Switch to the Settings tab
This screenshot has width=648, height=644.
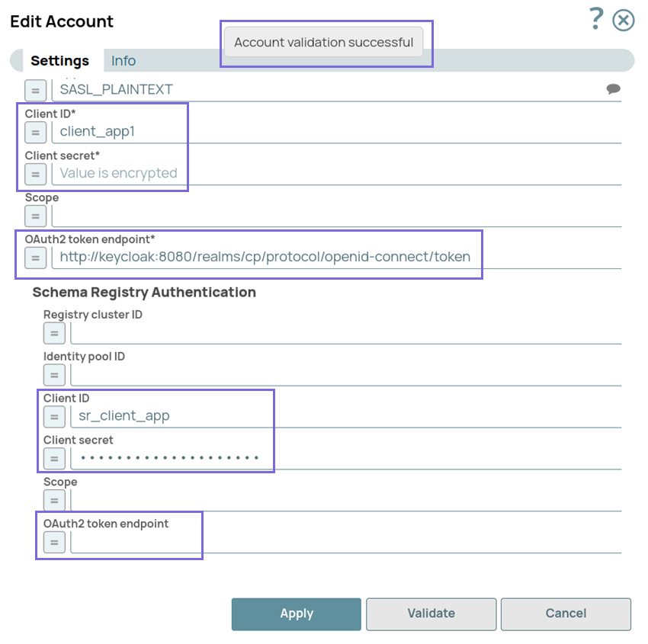point(59,61)
